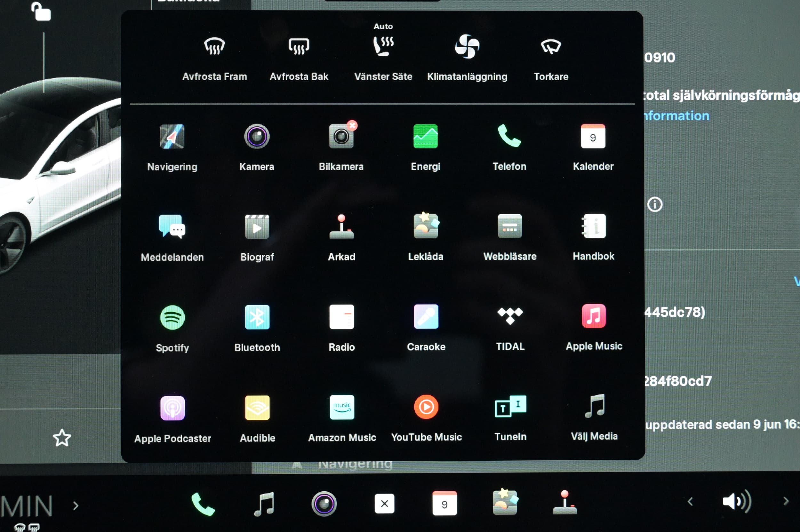The height and width of the screenshot is (532, 800).
Task: Tap the music note in bottom dock
Action: coord(265,504)
